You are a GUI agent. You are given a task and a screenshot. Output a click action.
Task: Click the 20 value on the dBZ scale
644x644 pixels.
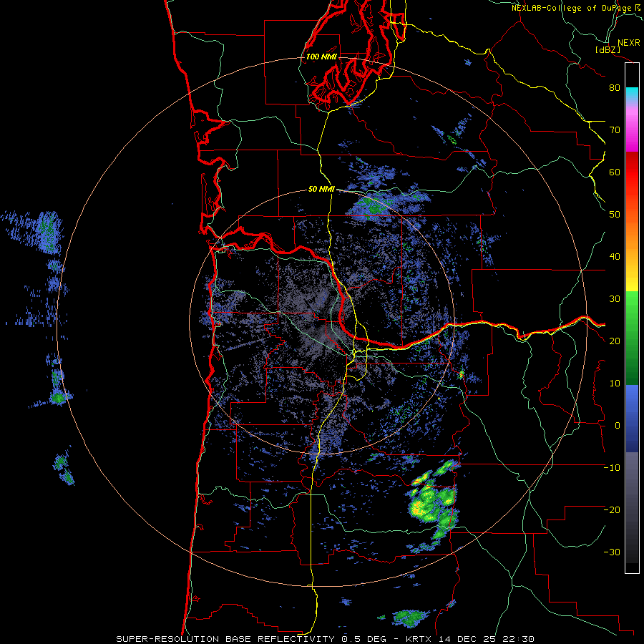pyautogui.click(x=615, y=341)
